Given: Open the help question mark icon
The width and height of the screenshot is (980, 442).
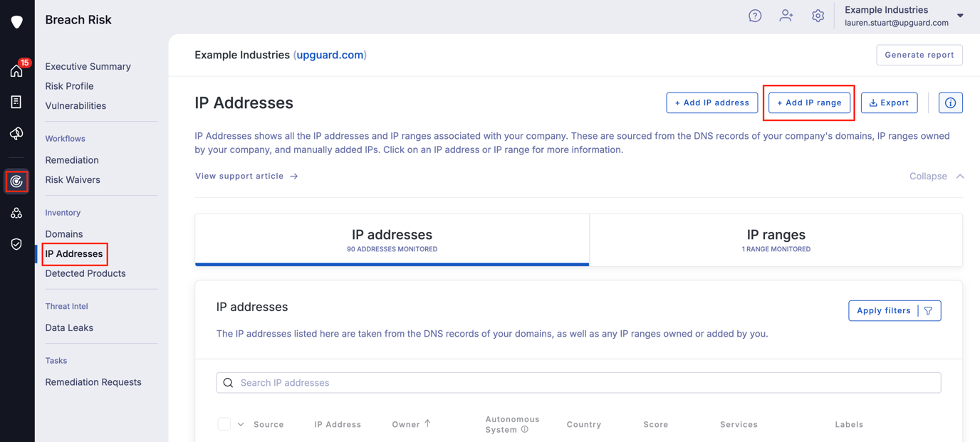Looking at the screenshot, I should [755, 16].
